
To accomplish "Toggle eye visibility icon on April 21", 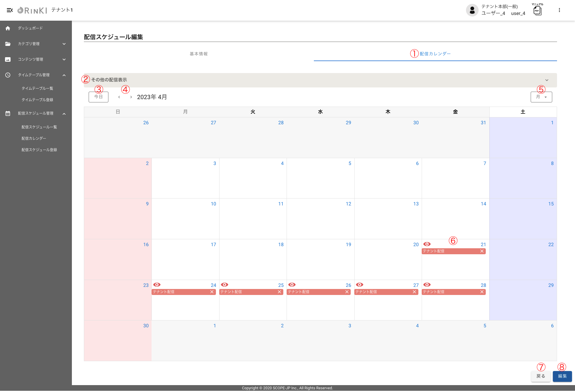I will pos(427,244).
